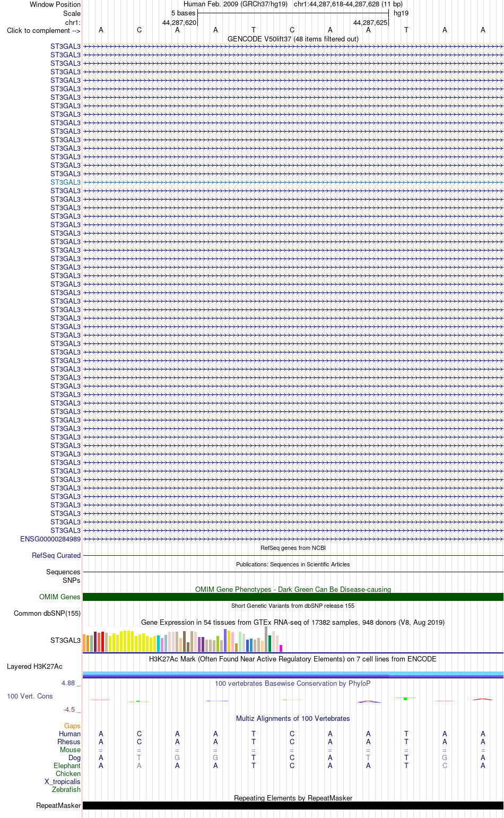504x818 pixels.
Task: Click the "Layered H3K27Ac" label
Action: (34, 666)
